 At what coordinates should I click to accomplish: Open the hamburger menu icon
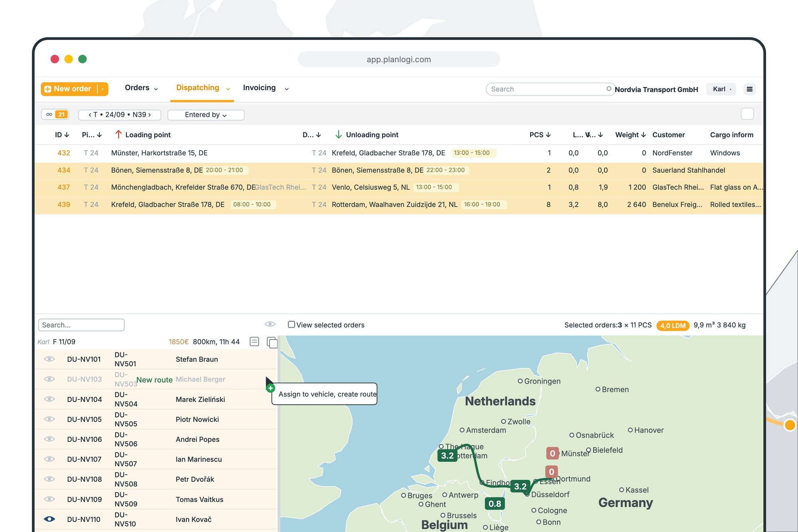point(749,89)
